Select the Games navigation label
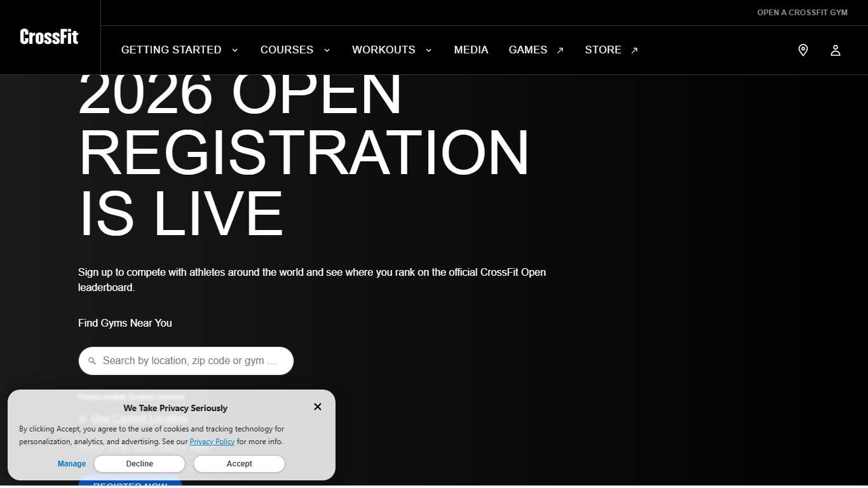 (527, 50)
